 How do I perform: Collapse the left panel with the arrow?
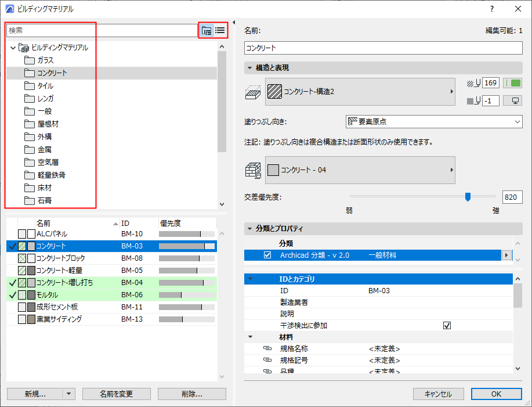click(233, 23)
